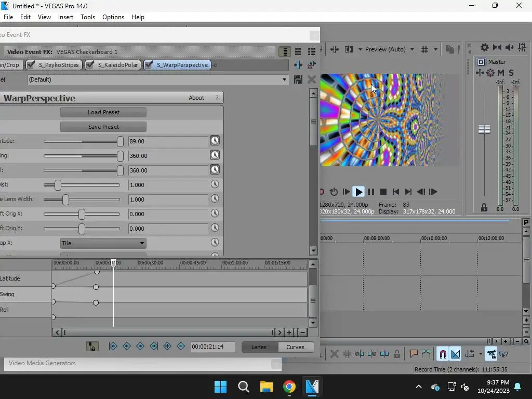Screen dimensions: 532x399
Task: Open the View menu
Action: pos(44,17)
